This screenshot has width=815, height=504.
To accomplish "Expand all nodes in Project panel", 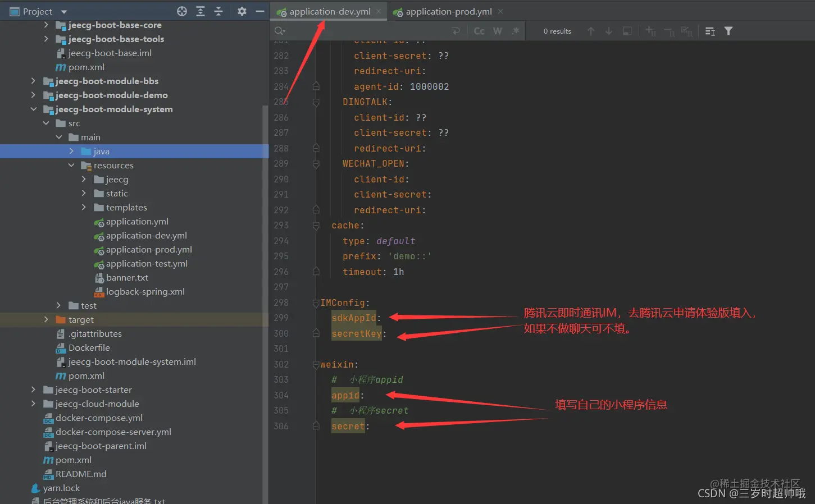I will pyautogui.click(x=201, y=11).
